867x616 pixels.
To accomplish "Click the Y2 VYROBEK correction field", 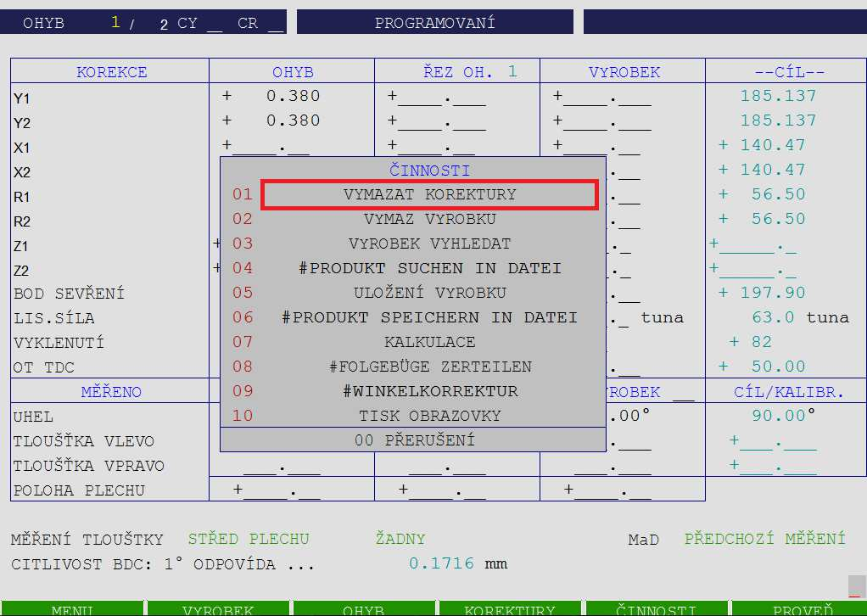I will point(601,121).
